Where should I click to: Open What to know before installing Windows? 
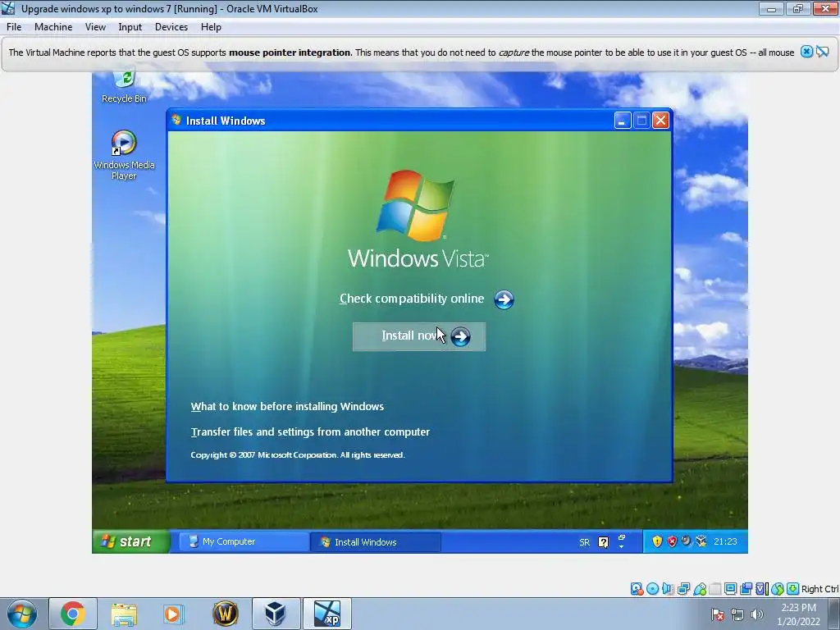pos(287,407)
